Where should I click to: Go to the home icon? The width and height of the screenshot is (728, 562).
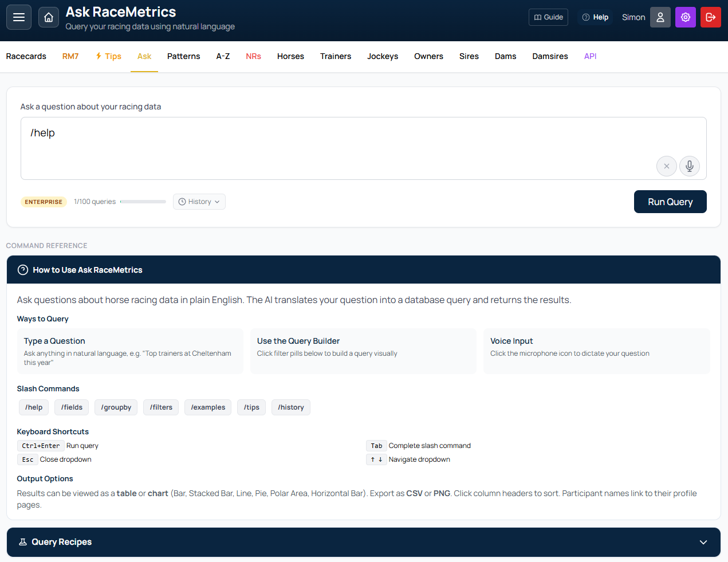[49, 17]
